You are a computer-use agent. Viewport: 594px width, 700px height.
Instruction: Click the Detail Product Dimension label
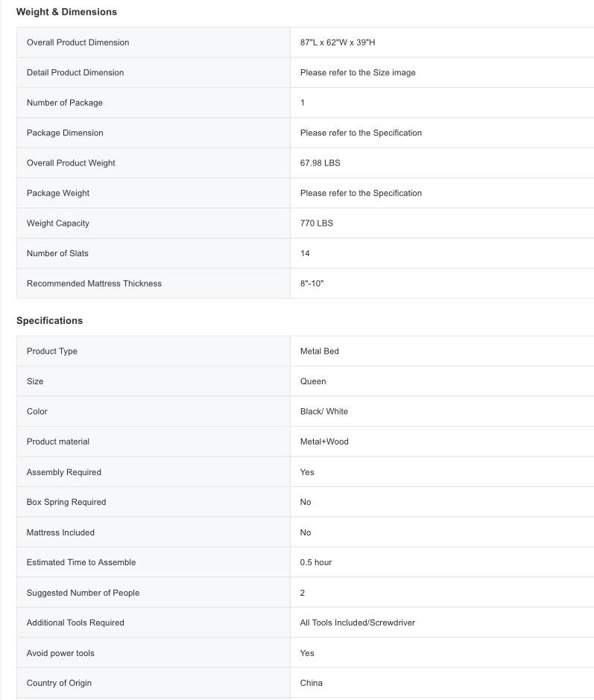pos(75,72)
